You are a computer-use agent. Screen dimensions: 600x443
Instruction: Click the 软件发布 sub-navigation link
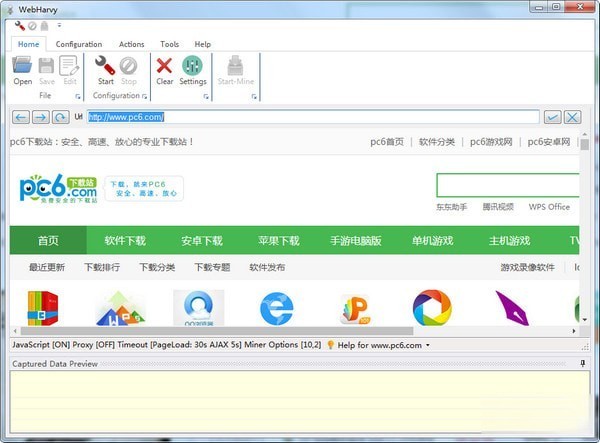coord(267,267)
